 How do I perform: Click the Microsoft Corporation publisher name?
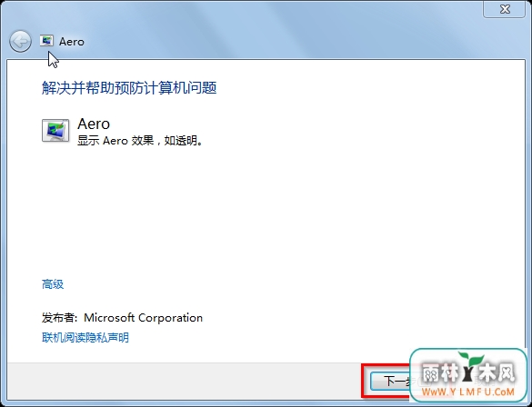(x=143, y=318)
